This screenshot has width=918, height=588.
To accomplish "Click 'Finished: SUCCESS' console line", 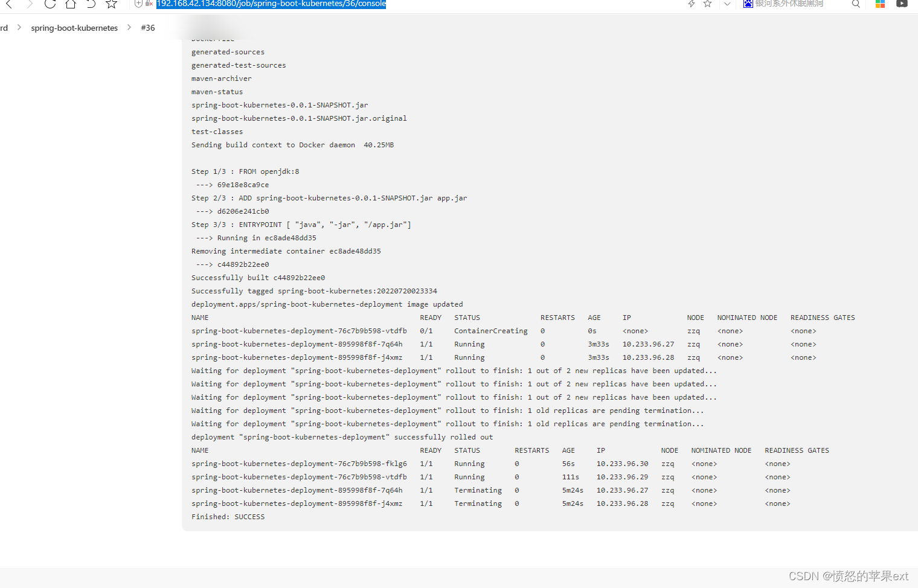I will tap(228, 517).
